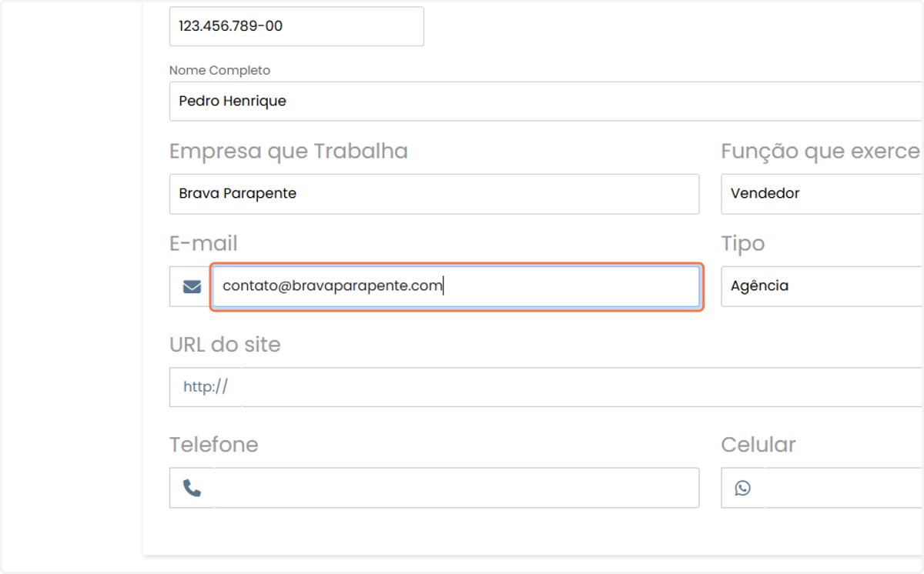
Task: Focus the CPF field showing 123.456.789-00
Action: 296,26
